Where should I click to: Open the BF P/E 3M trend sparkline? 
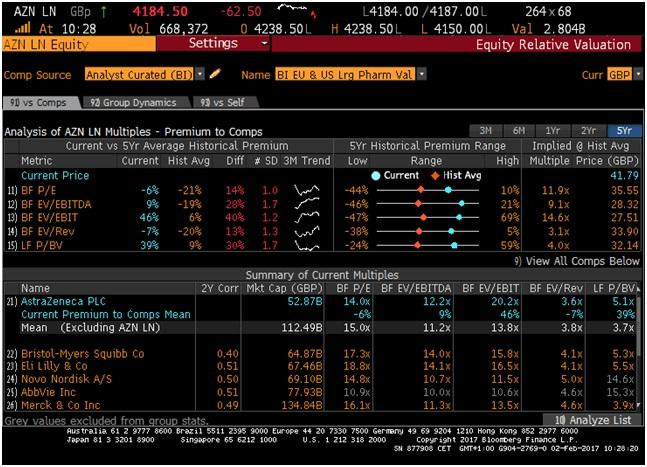307,190
